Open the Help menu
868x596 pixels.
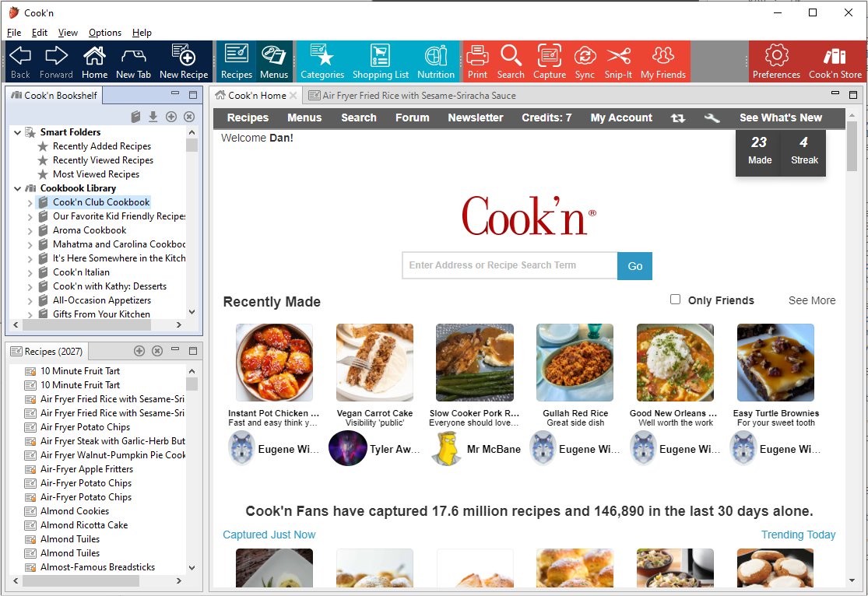point(142,33)
